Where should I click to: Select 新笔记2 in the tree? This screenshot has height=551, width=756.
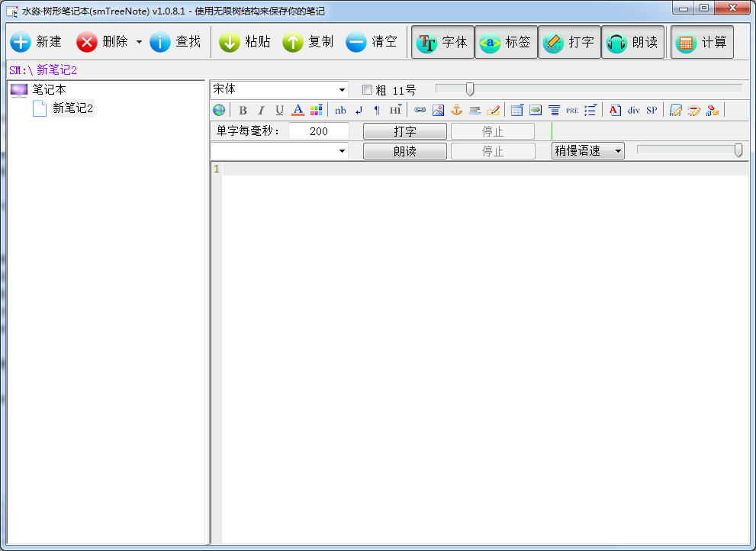72,108
